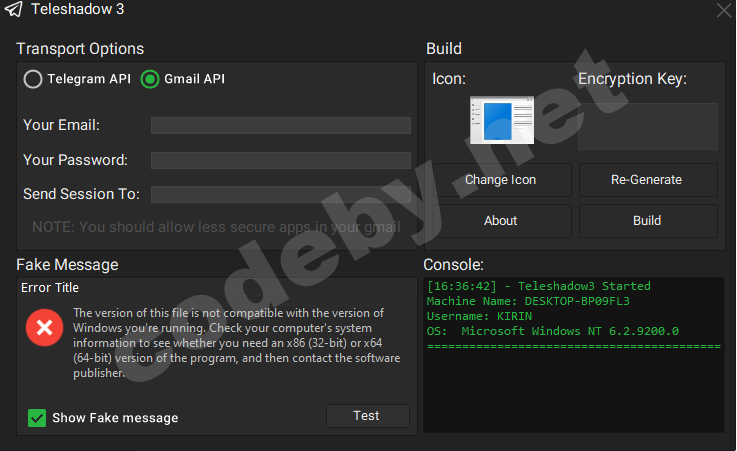
Task: Click the red error X icon
Action: click(x=44, y=327)
